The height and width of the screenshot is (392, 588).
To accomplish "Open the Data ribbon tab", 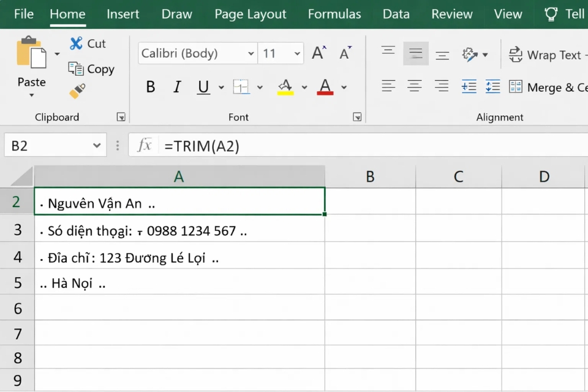I will coord(396,13).
